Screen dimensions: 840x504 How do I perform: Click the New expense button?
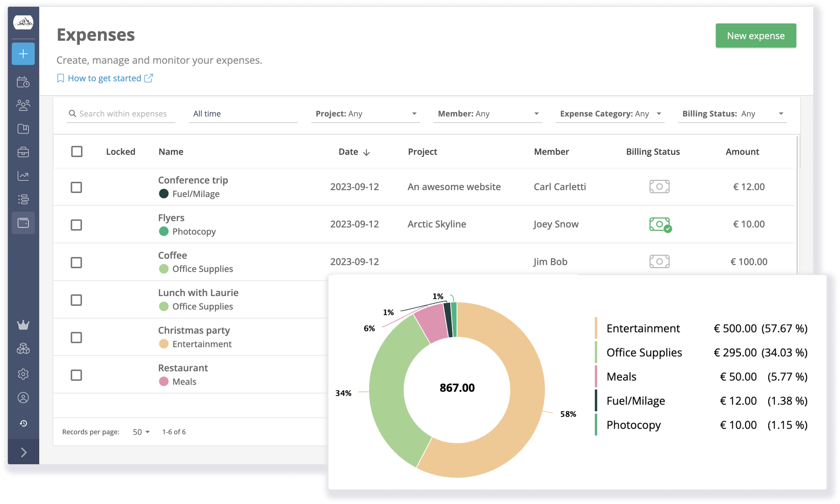[x=756, y=35]
